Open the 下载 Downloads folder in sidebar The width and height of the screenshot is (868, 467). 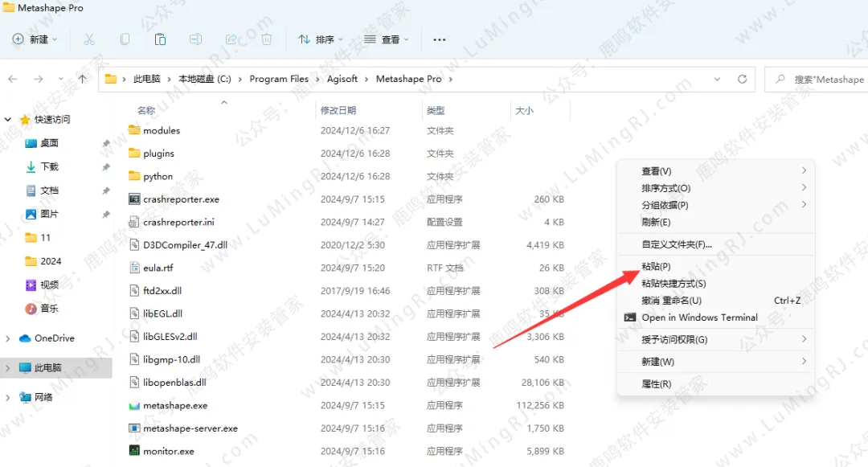tap(49, 167)
